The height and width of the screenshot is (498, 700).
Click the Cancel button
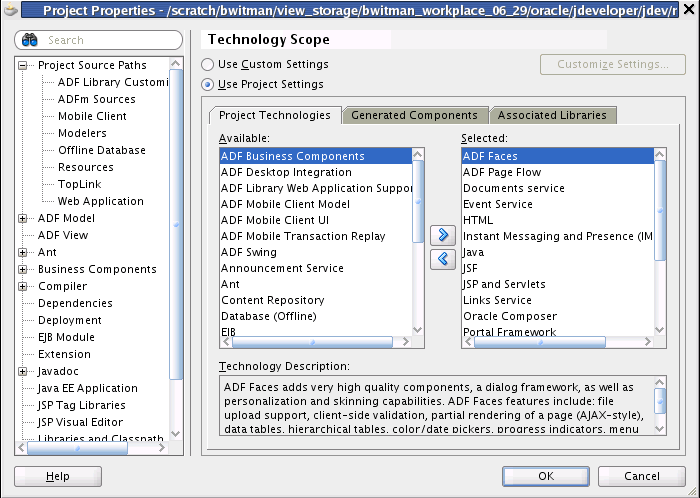[x=642, y=476]
